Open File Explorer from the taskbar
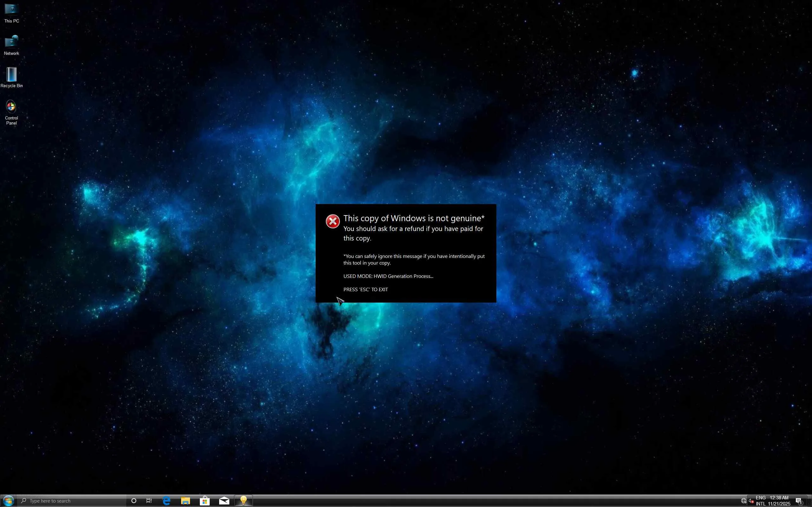 (x=186, y=501)
